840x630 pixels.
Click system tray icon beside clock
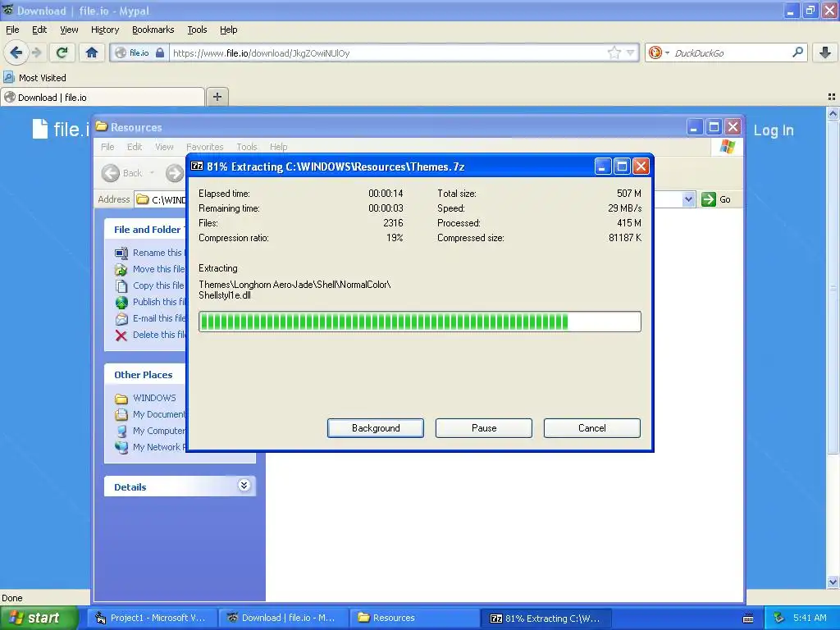tap(778, 618)
